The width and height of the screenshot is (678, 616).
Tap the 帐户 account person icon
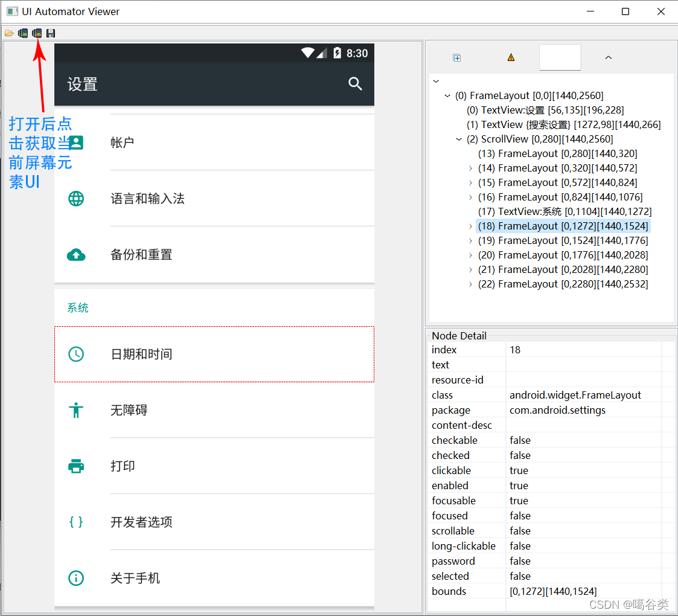[76, 143]
